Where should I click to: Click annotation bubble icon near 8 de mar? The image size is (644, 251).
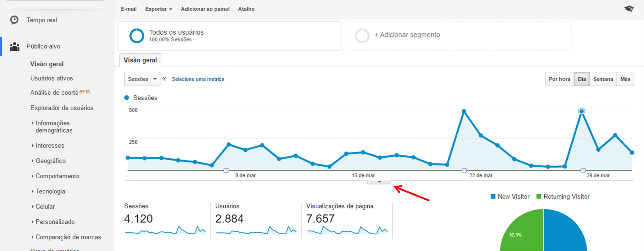(226, 170)
